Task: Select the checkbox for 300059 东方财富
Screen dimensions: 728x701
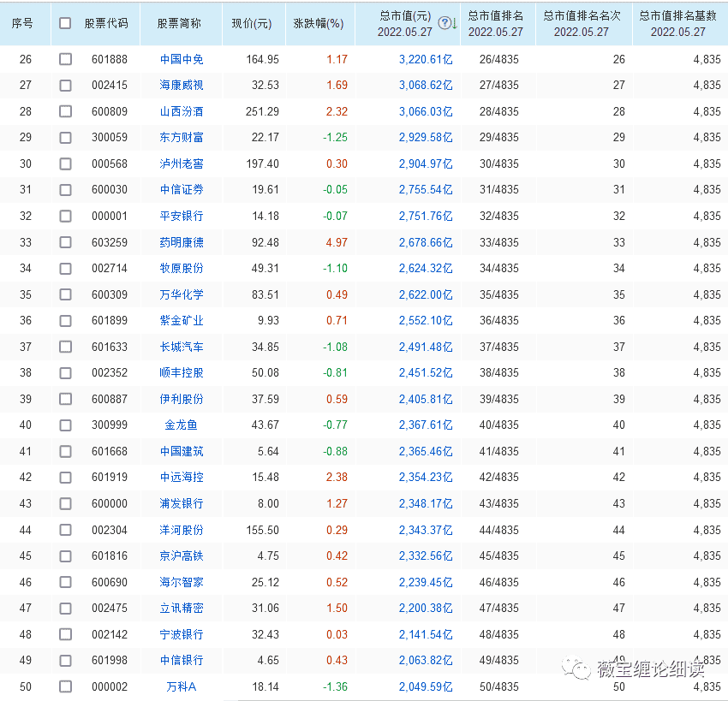Action: (65, 137)
